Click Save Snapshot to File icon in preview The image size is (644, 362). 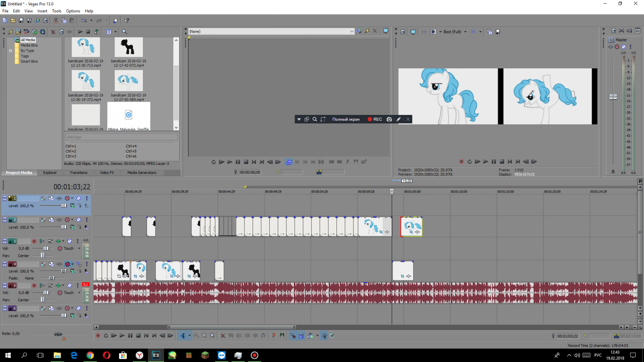coord(497,32)
